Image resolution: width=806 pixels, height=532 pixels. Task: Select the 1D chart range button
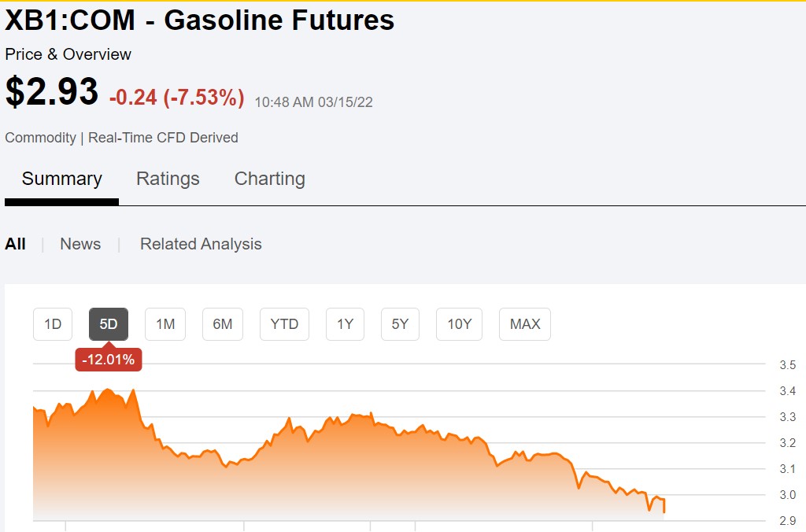[53, 324]
